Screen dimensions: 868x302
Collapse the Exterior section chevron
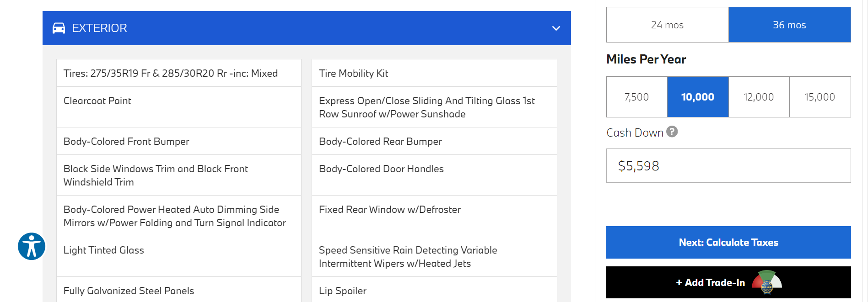tap(556, 28)
